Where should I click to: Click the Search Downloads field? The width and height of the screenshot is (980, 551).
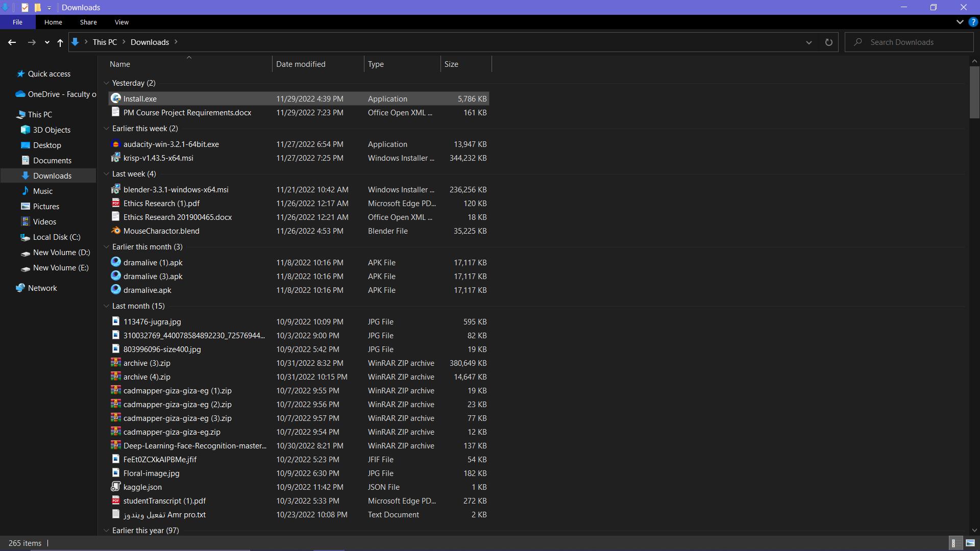914,42
